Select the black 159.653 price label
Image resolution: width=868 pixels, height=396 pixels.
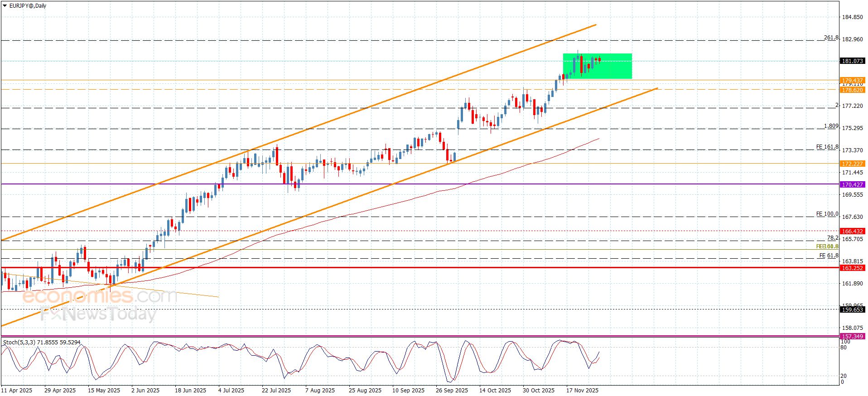tap(852, 309)
